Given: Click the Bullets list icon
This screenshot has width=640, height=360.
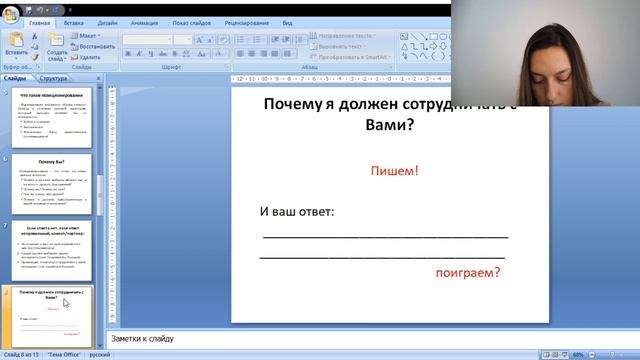Looking at the screenshot, I should tap(240, 40).
